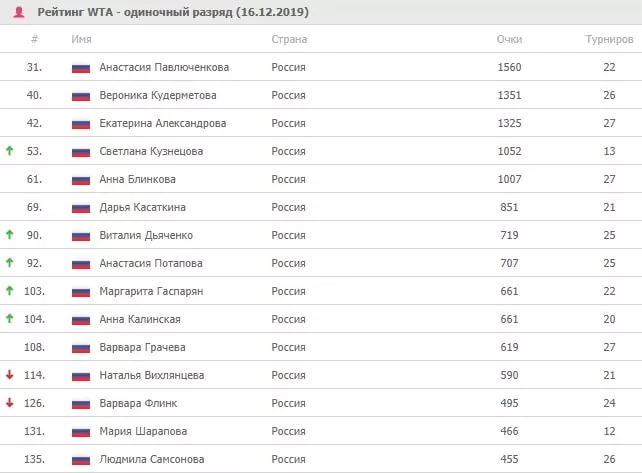Select the name Людмила Самсонова
Screen dimensions: 642x473
coord(151,459)
